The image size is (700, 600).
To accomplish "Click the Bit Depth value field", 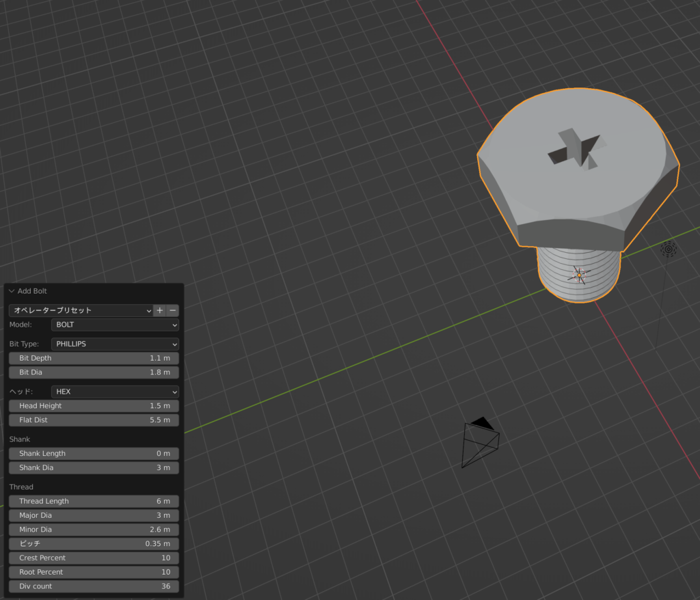I will point(94,358).
